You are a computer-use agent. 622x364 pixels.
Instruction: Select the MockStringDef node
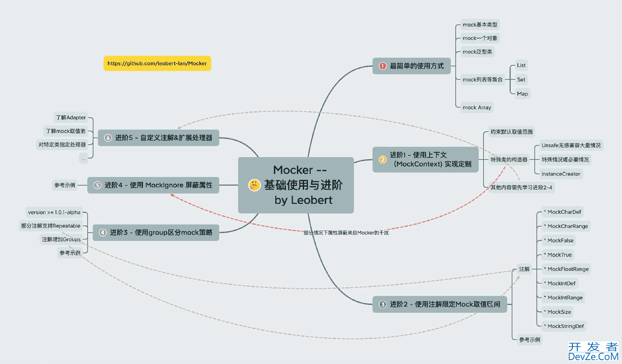point(564,326)
